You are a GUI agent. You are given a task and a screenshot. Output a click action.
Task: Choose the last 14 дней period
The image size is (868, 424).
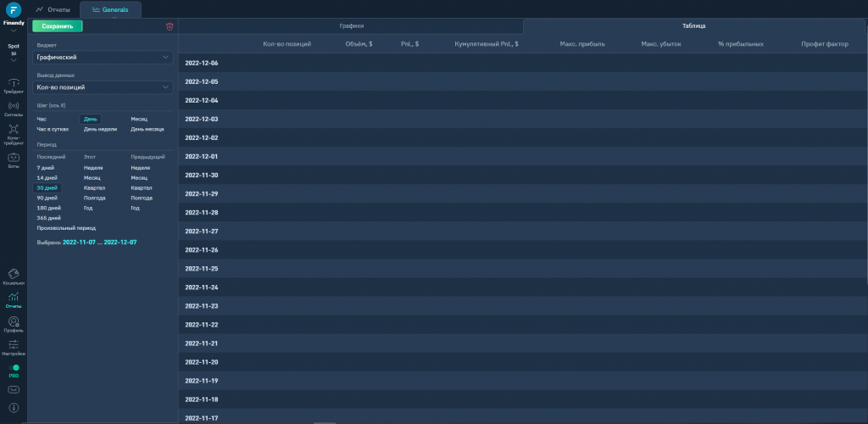pyautogui.click(x=47, y=178)
